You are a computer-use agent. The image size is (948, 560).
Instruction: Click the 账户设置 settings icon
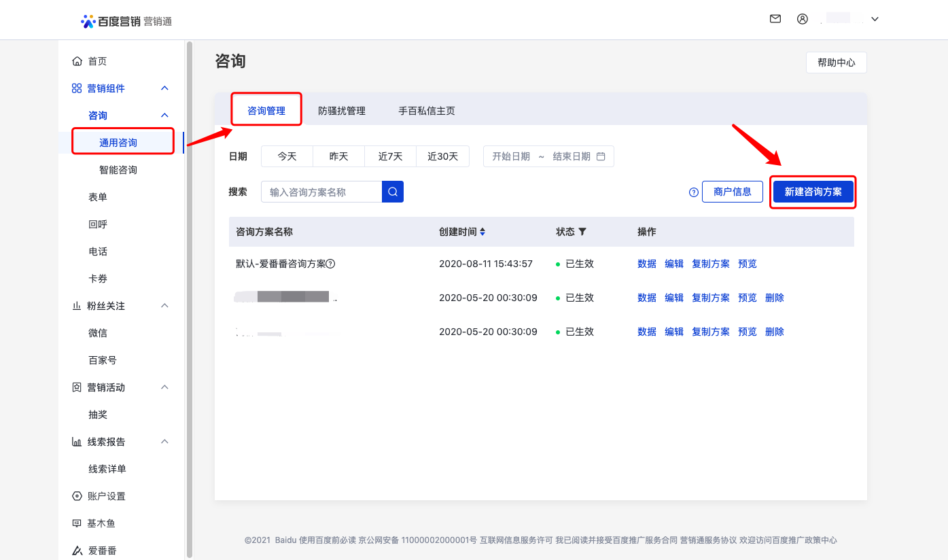pos(77,495)
